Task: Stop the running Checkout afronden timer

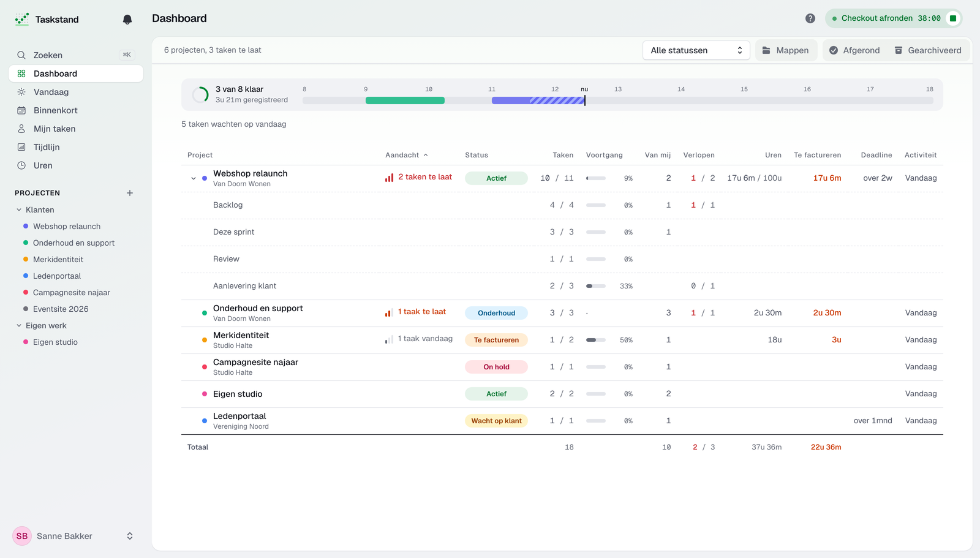Action: pos(953,18)
